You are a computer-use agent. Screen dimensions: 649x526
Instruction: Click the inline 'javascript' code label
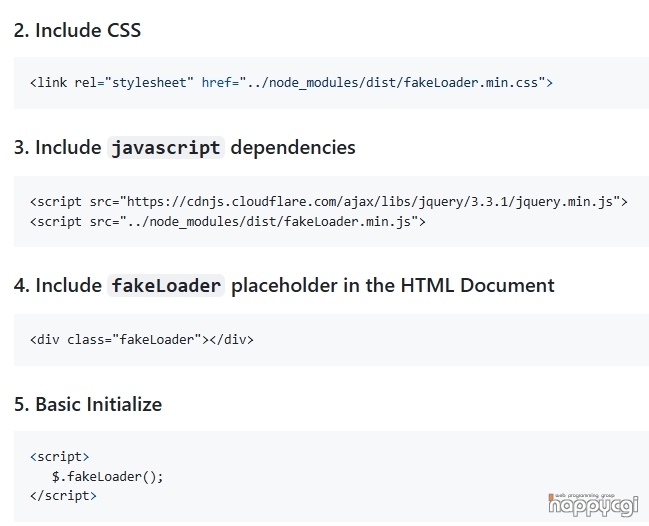click(166, 147)
